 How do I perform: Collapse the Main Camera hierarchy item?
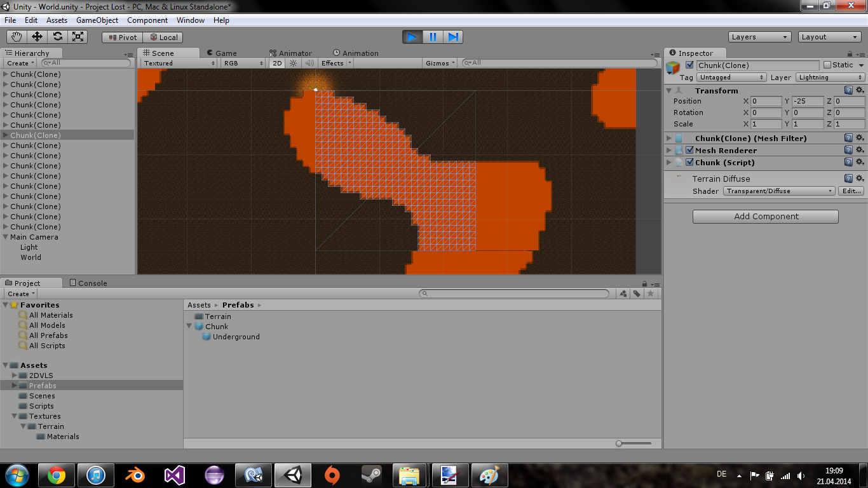click(6, 237)
